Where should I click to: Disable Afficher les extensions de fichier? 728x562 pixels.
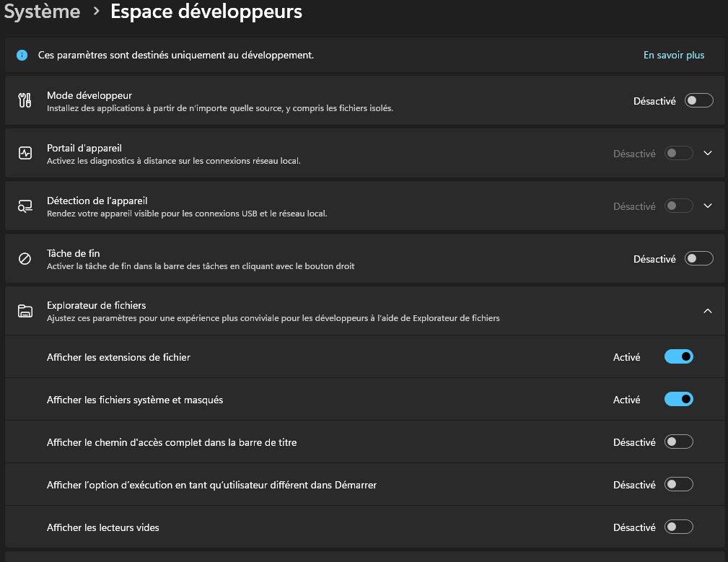[678, 356]
